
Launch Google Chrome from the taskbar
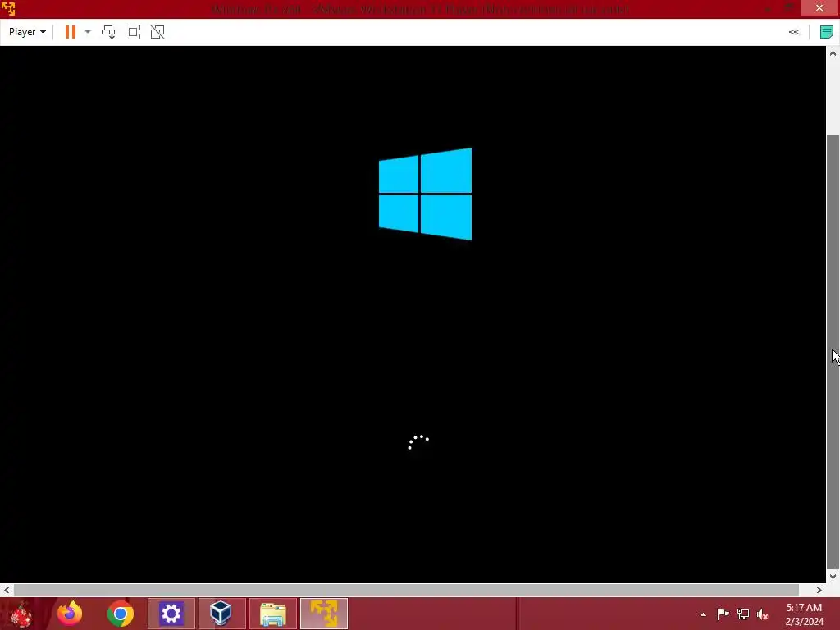click(x=121, y=614)
